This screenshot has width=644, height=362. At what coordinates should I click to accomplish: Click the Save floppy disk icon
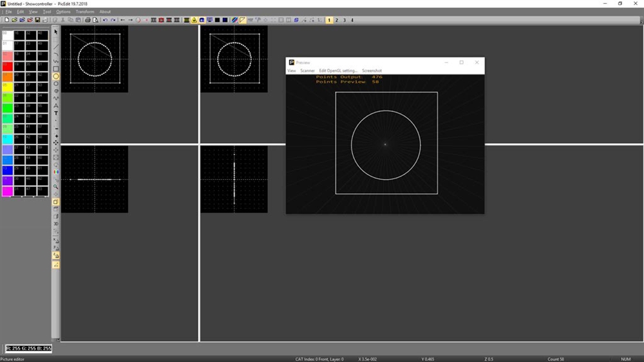(37, 20)
